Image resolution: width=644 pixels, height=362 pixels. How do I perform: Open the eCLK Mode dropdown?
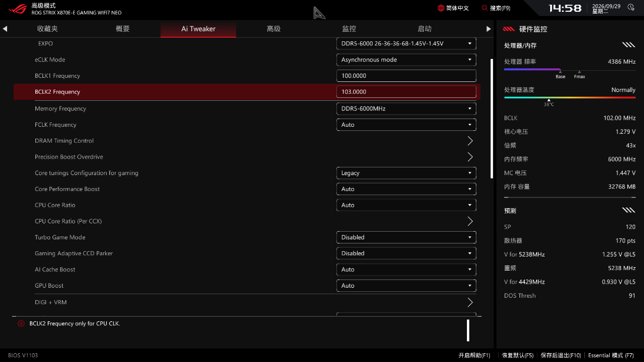tap(406, 60)
